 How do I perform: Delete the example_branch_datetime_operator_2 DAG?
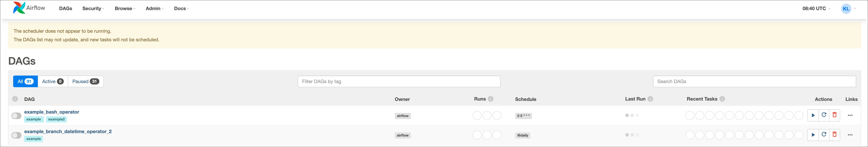pyautogui.click(x=835, y=135)
